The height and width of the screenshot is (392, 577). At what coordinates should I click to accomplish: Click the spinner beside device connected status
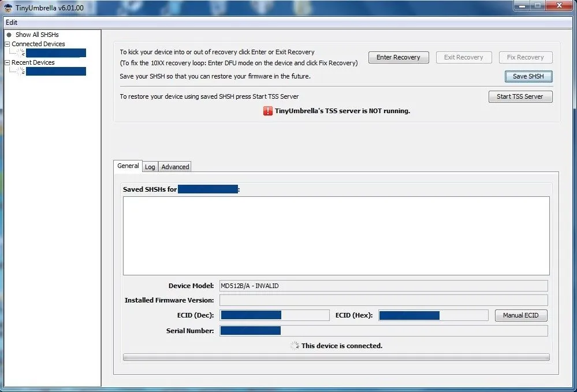point(295,345)
